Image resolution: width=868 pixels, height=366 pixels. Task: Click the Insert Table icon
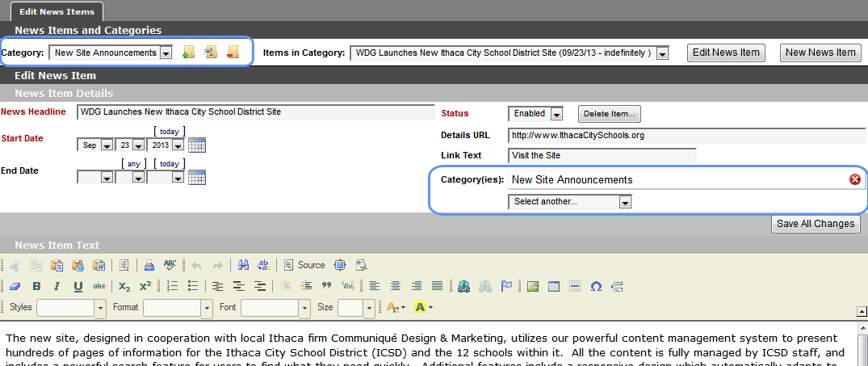click(554, 286)
